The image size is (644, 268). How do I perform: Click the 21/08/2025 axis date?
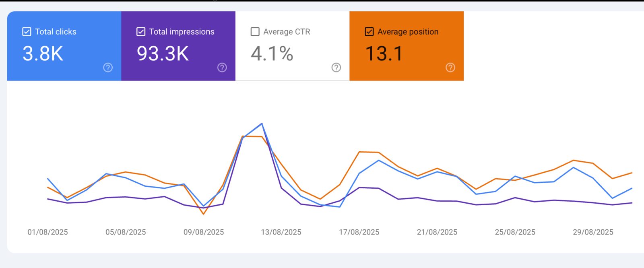pyautogui.click(x=437, y=232)
